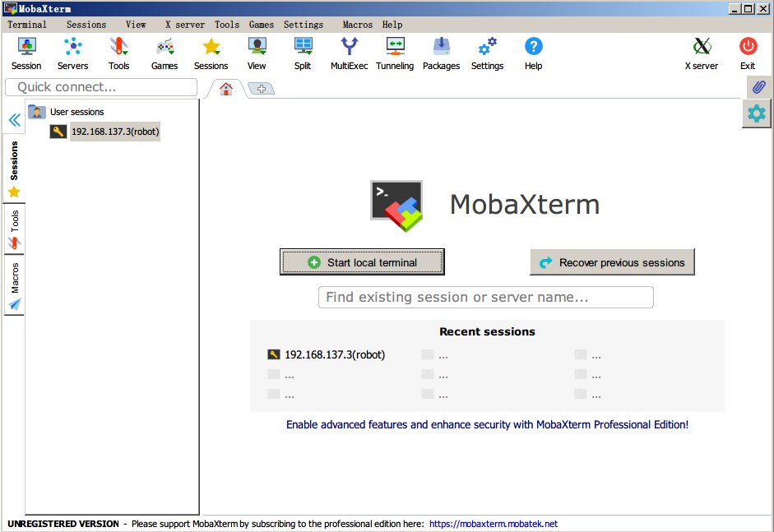Collapse sidebar with double chevron icon
This screenshot has height=532, width=774.
14,120
